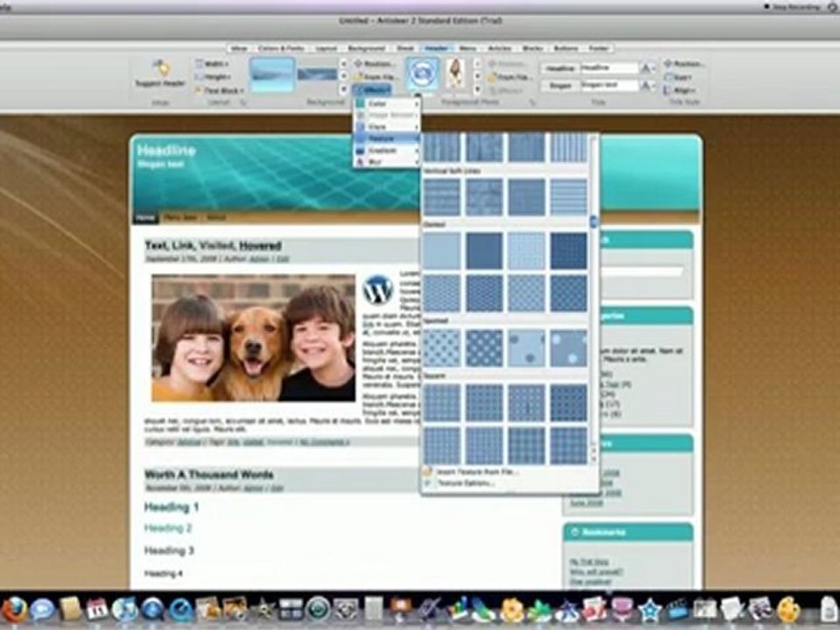Open Firefox from the Dock
Viewport: 840px width, 630px height.
14,610
